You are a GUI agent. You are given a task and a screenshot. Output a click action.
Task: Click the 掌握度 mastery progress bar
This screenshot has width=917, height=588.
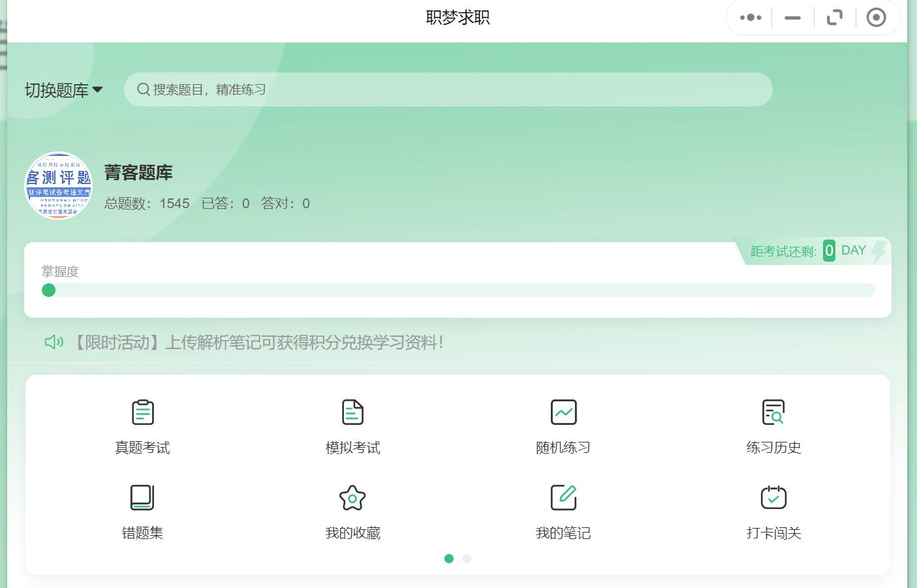coord(457,290)
